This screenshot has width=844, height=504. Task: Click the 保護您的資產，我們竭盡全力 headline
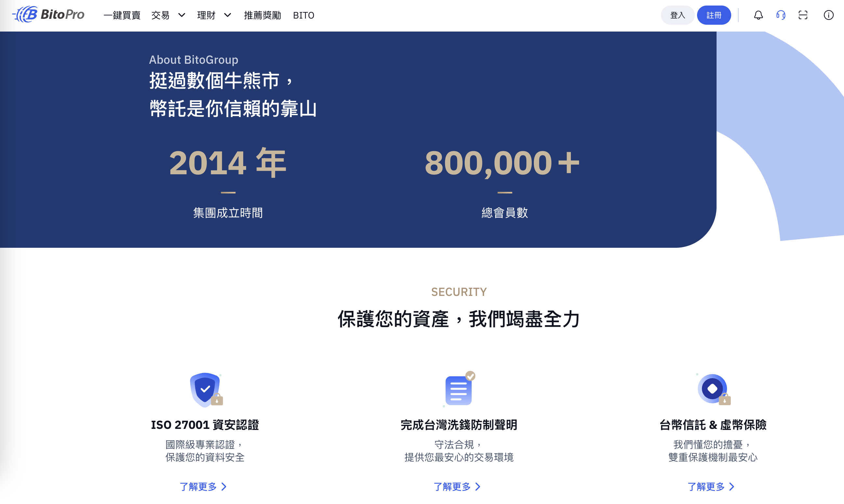[459, 319]
